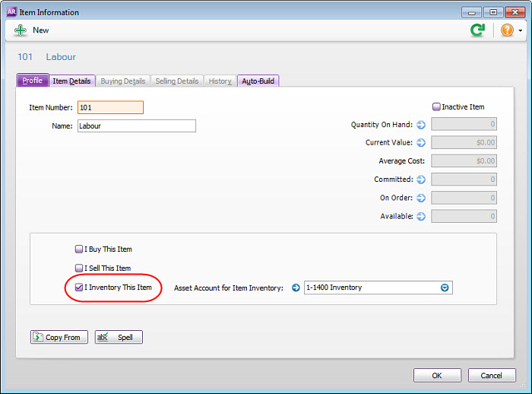Click the Copy From button

(x=59, y=337)
